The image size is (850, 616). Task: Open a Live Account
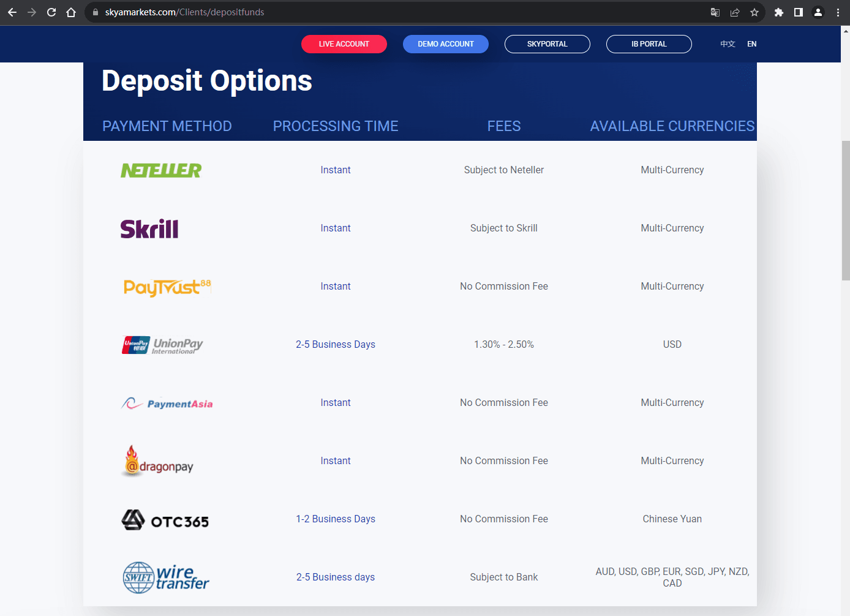pyautogui.click(x=344, y=44)
